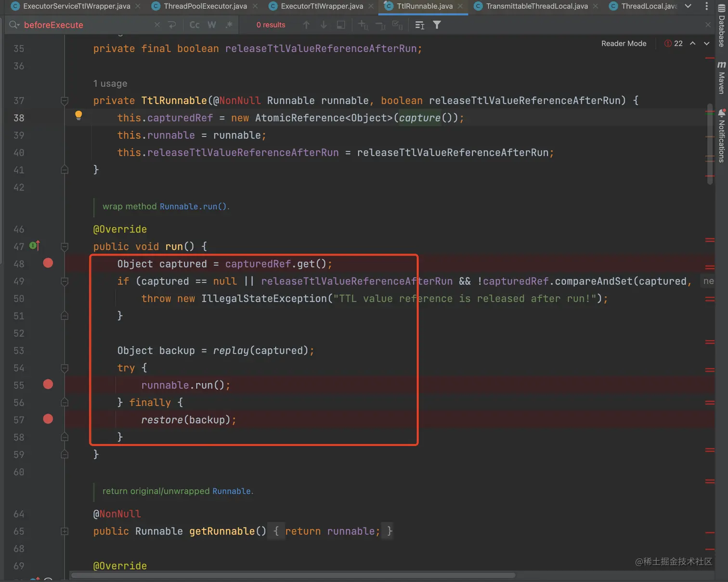Click the '1 usage' hint above constructor
The height and width of the screenshot is (582, 728).
[110, 83]
